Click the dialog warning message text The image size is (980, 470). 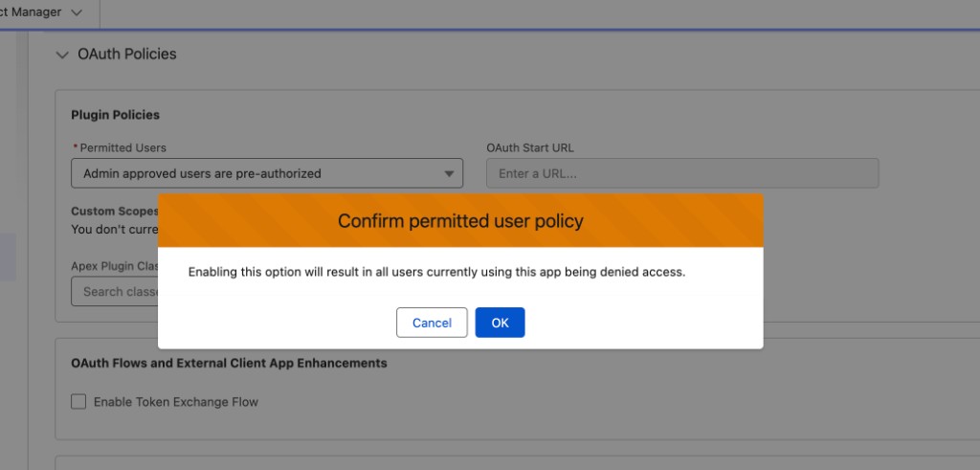[436, 273]
